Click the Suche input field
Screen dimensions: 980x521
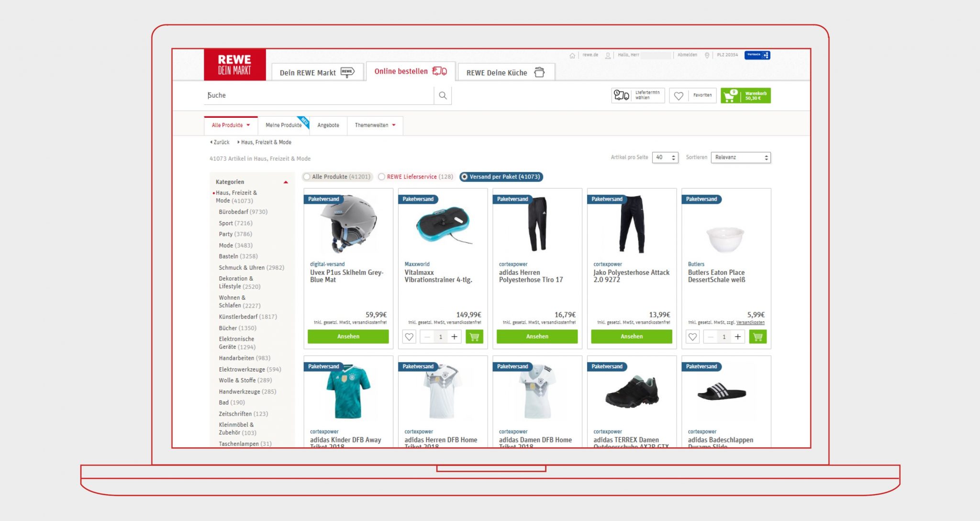tap(319, 95)
